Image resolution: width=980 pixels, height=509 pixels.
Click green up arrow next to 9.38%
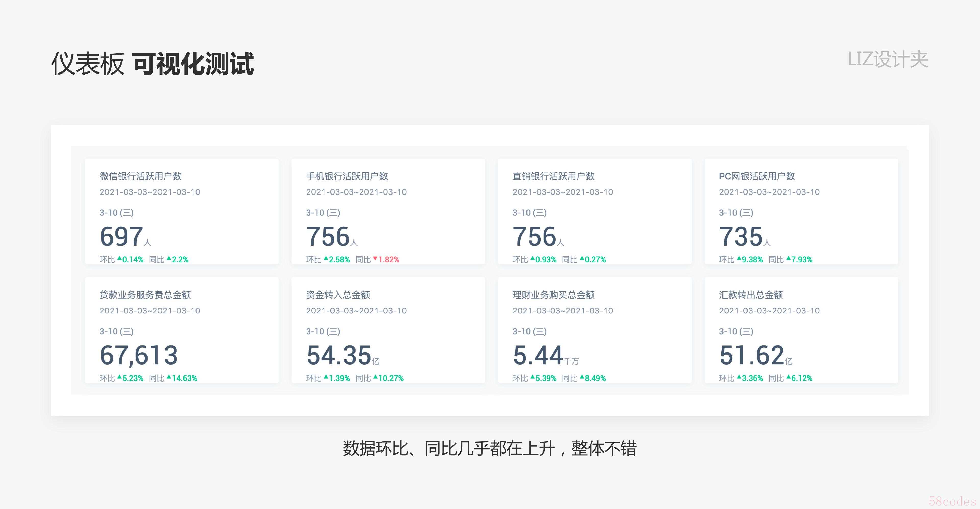tap(739, 259)
